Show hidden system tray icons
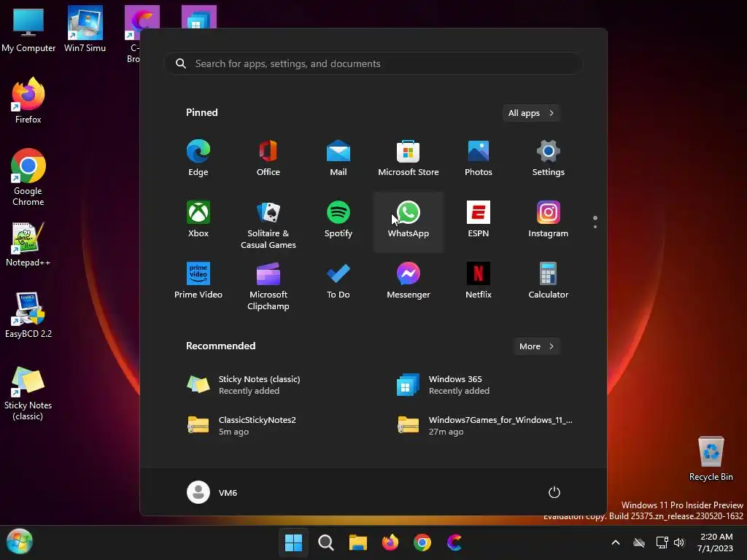Image resolution: width=747 pixels, height=560 pixels. tap(616, 542)
